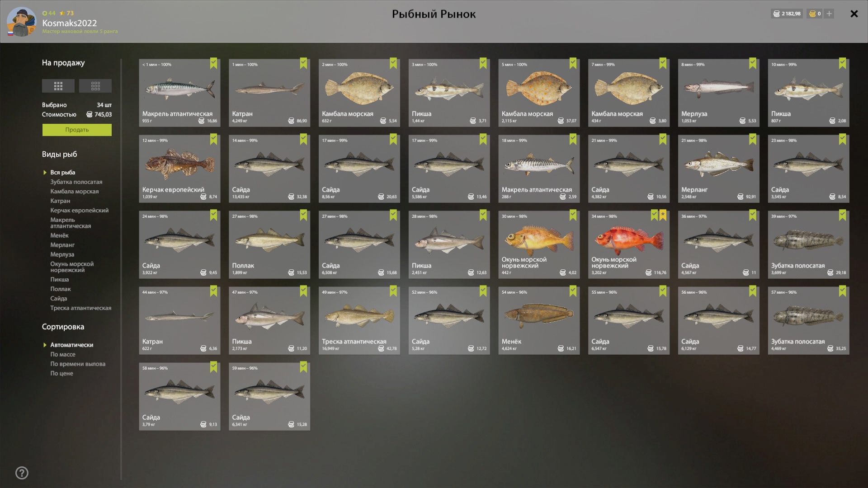This screenshot has width=868, height=488.
Task: Filter by Сайда species link
Action: pyautogui.click(x=59, y=299)
